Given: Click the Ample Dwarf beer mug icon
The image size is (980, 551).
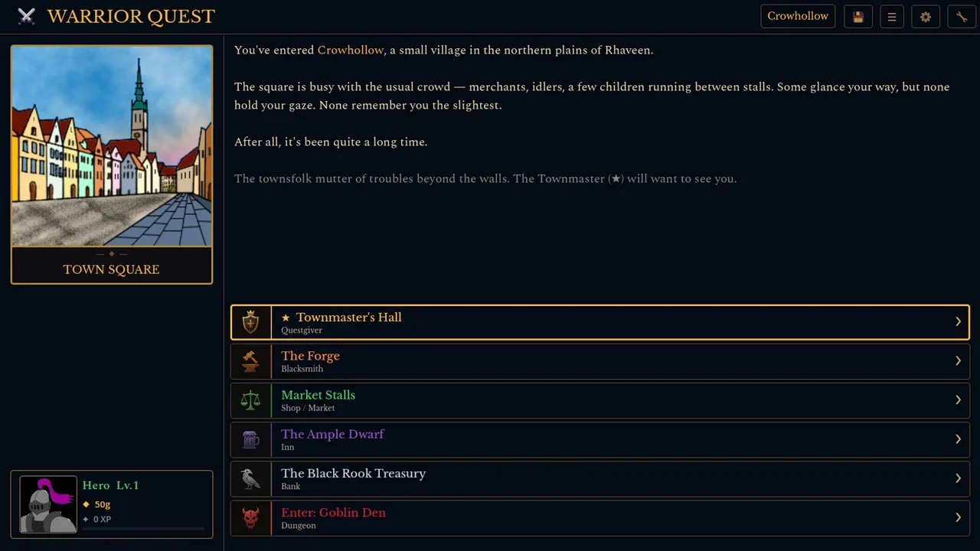Looking at the screenshot, I should 250,439.
